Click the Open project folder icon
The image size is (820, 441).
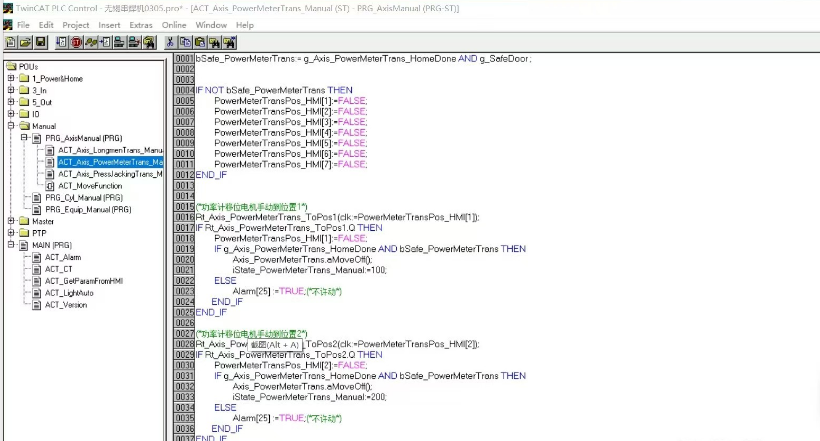tap(25, 42)
